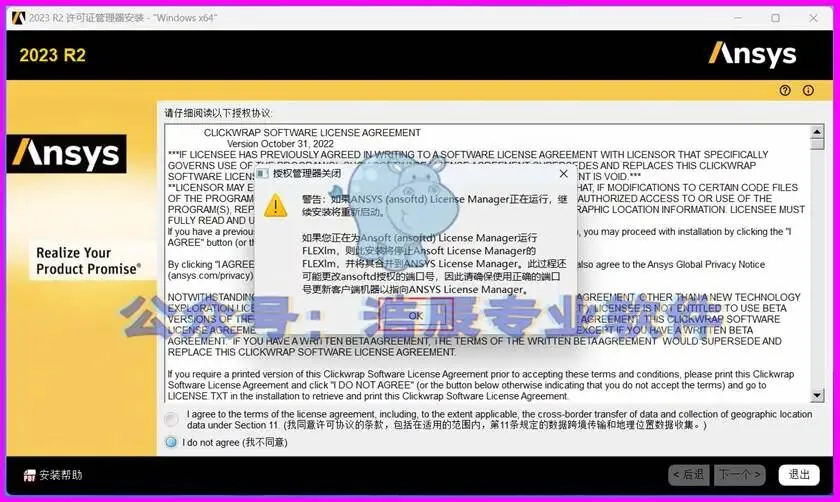The image size is (840, 502).
Task: Click the Realize Your Product Promise tagline
Action: pos(88,260)
